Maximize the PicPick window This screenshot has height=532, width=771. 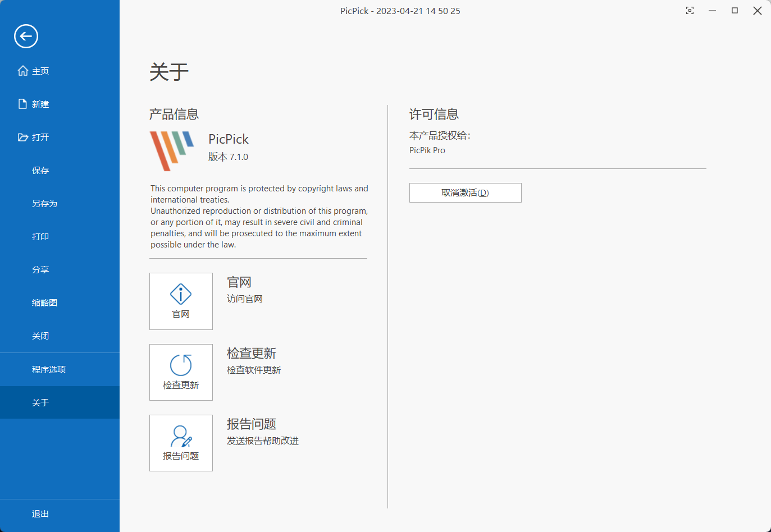[734, 11]
